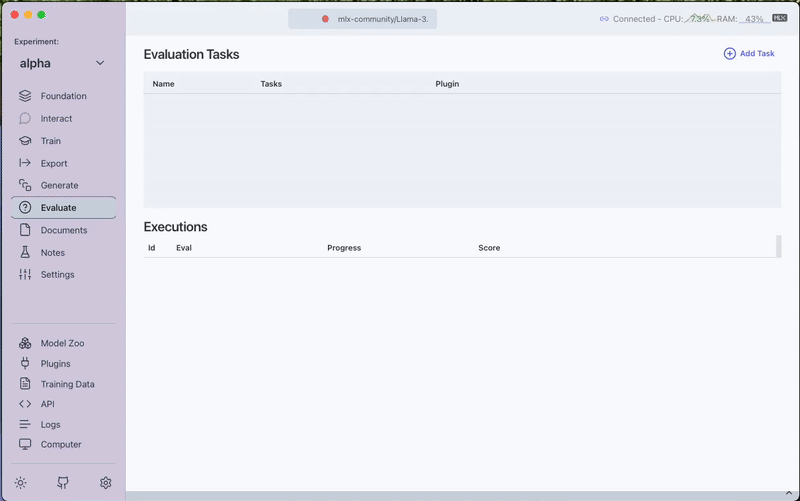
Task: Navigate to the Export section
Action: pos(54,163)
